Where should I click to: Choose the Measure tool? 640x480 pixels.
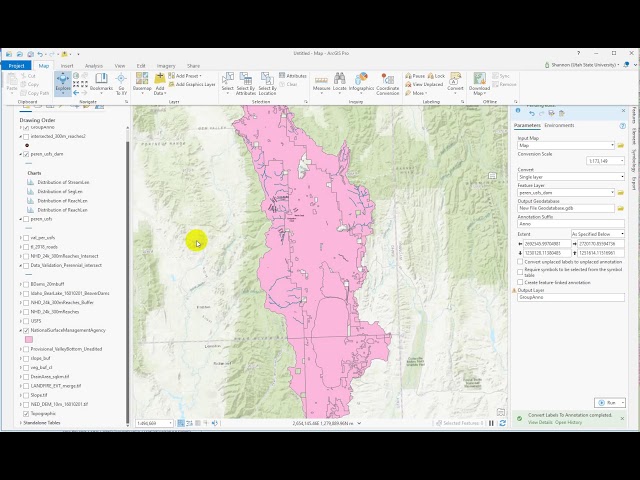tap(321, 83)
